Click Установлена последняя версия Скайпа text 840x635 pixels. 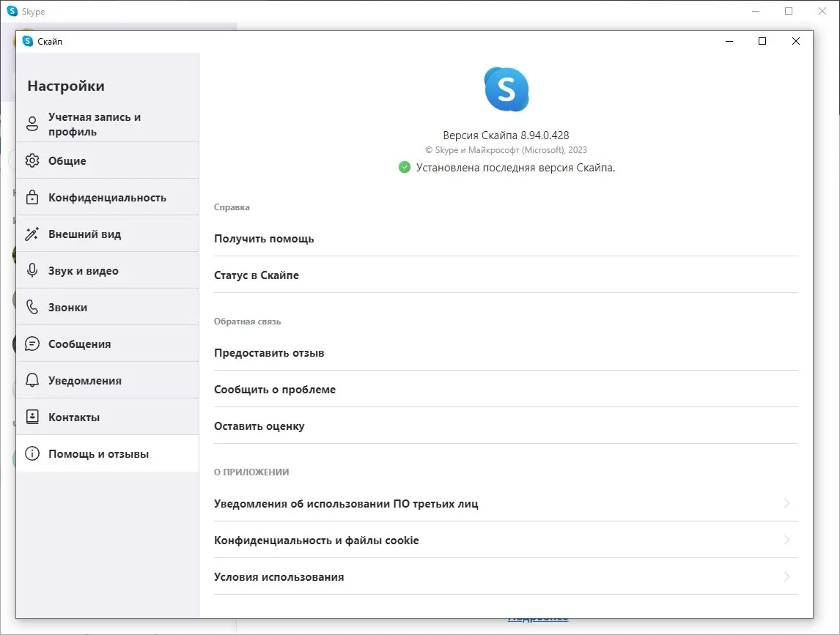(x=515, y=168)
